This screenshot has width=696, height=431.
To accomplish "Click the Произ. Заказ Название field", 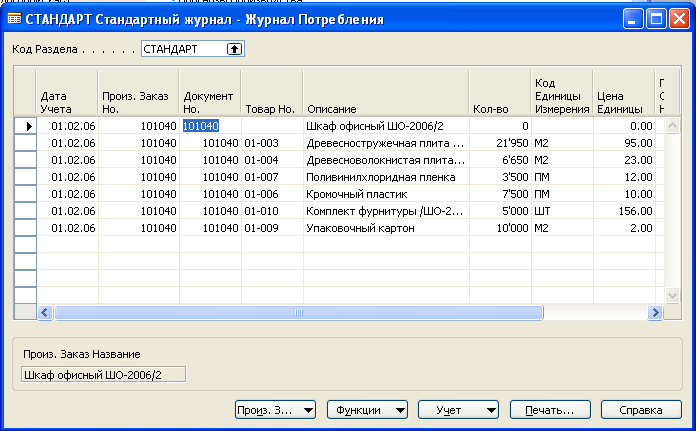I will point(103,375).
